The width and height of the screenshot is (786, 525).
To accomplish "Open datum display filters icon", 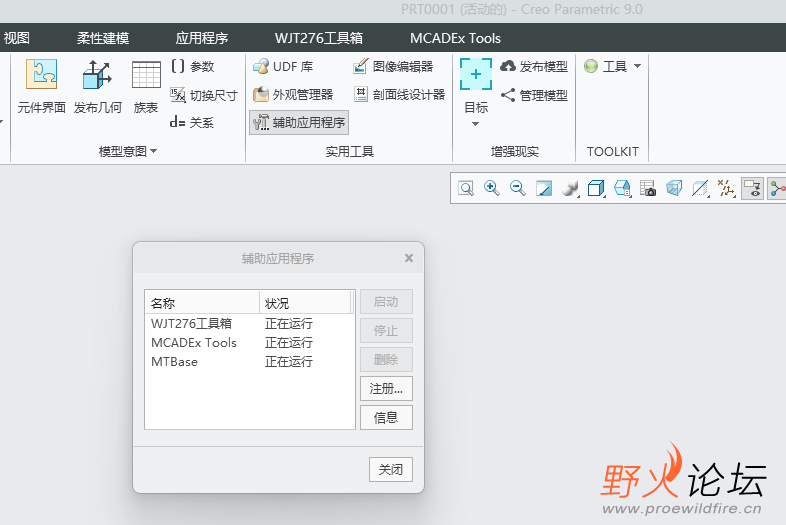I will tap(726, 189).
